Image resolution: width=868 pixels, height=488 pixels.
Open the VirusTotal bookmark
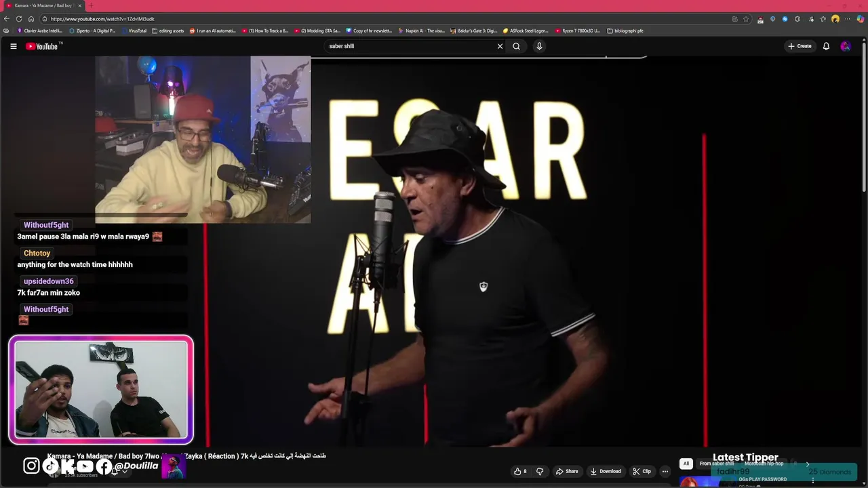(x=134, y=30)
